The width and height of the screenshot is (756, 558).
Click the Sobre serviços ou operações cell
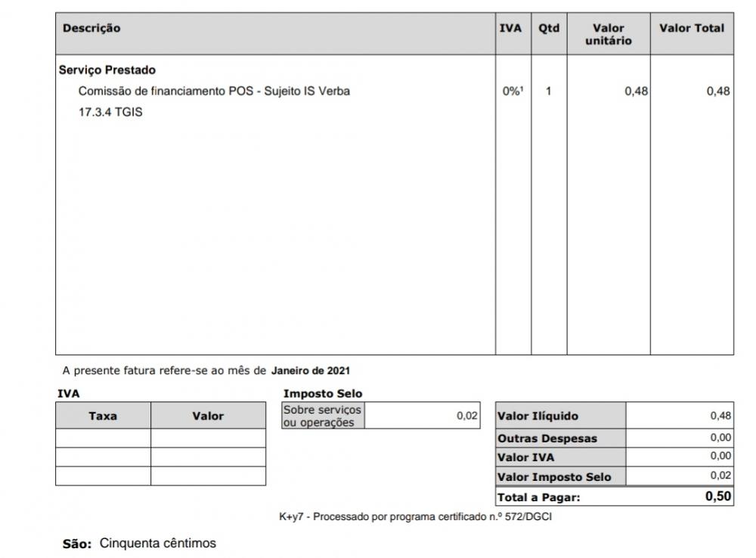pos(322,416)
